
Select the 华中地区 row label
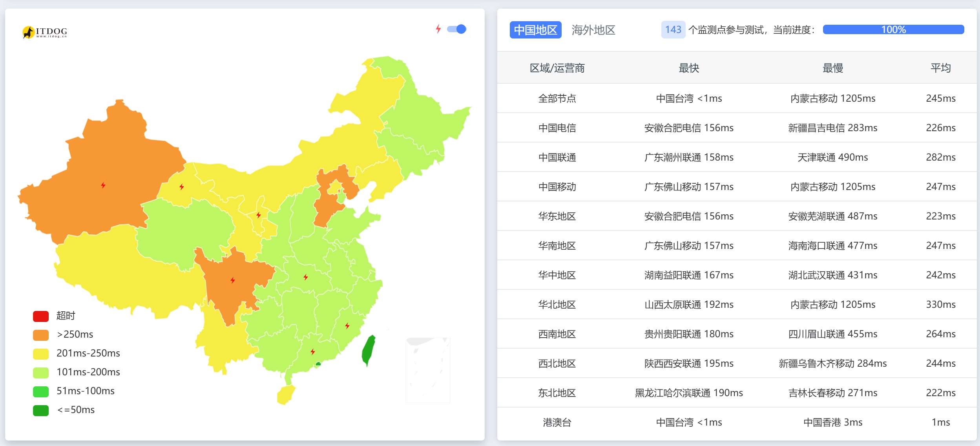tap(557, 275)
